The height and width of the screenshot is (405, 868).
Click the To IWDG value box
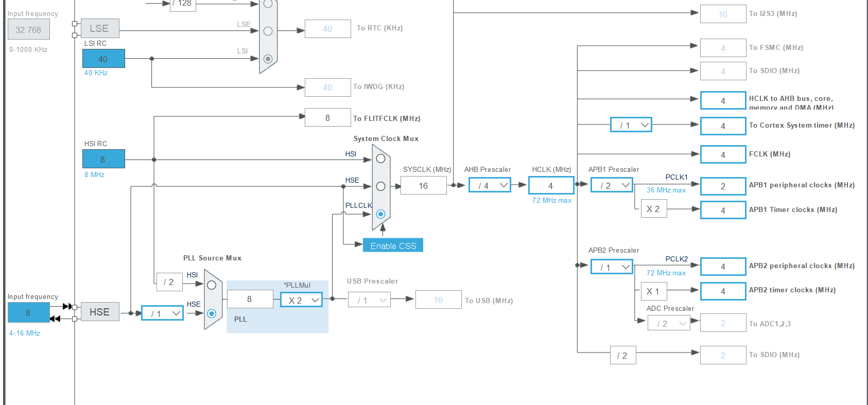click(327, 87)
